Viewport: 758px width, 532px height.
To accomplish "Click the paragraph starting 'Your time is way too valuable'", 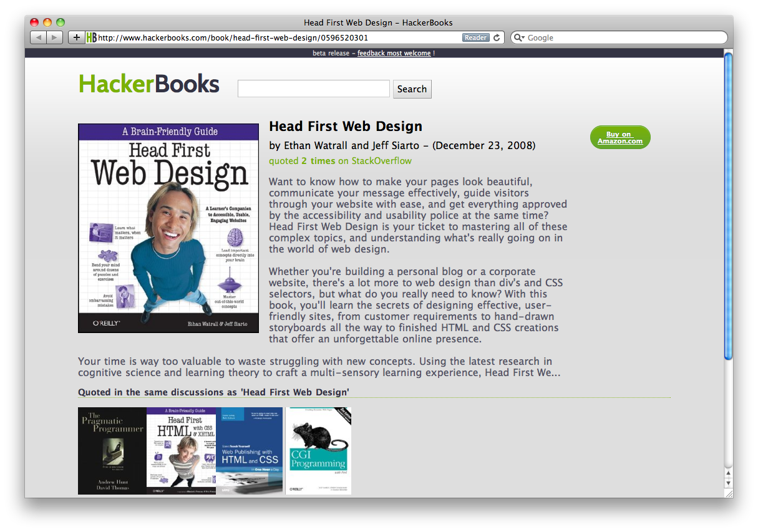I will click(x=319, y=367).
